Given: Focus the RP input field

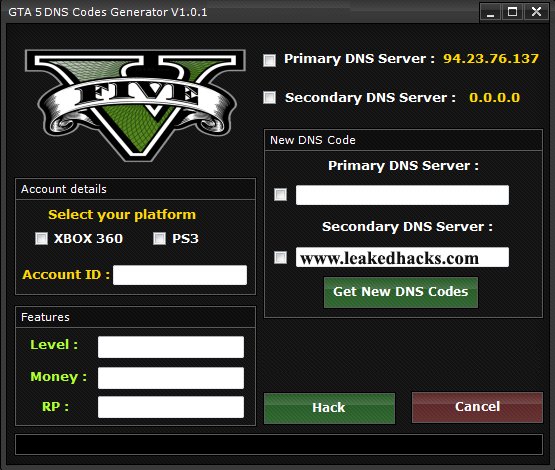Looking at the screenshot, I should pyautogui.click(x=171, y=407).
